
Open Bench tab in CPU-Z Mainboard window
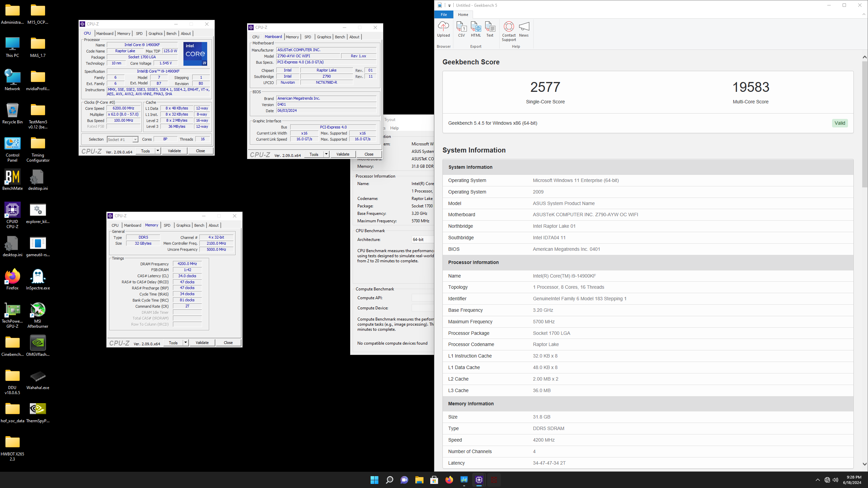(x=340, y=37)
